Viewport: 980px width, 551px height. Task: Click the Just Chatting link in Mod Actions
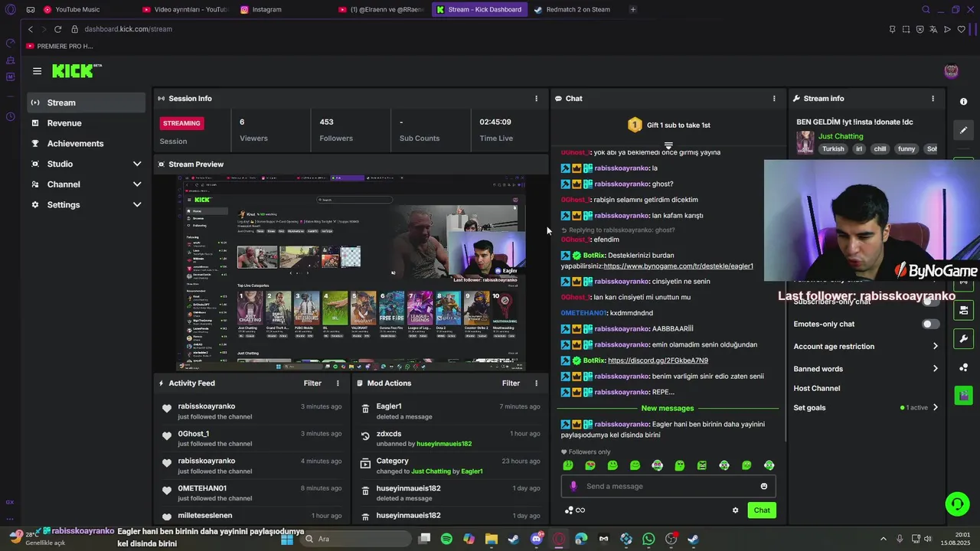pos(431,471)
